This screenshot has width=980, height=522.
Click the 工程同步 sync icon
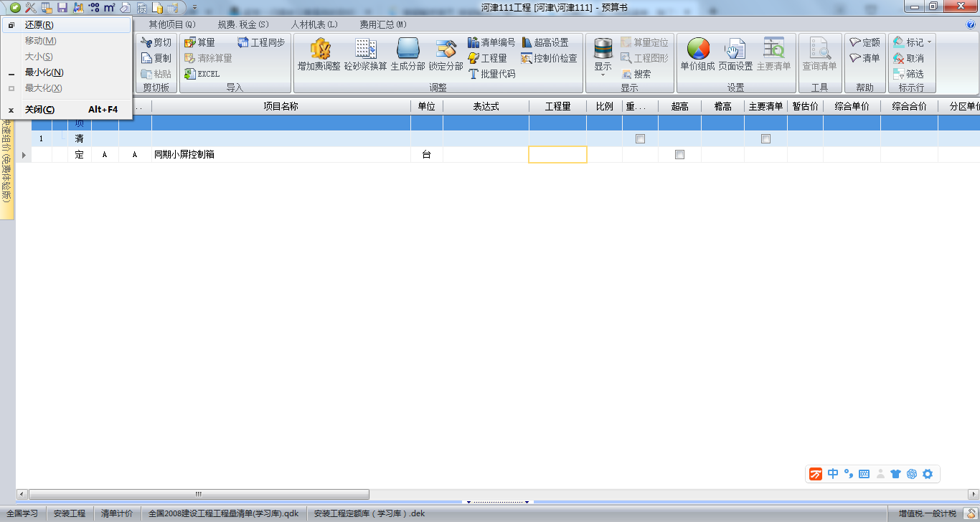click(261, 42)
